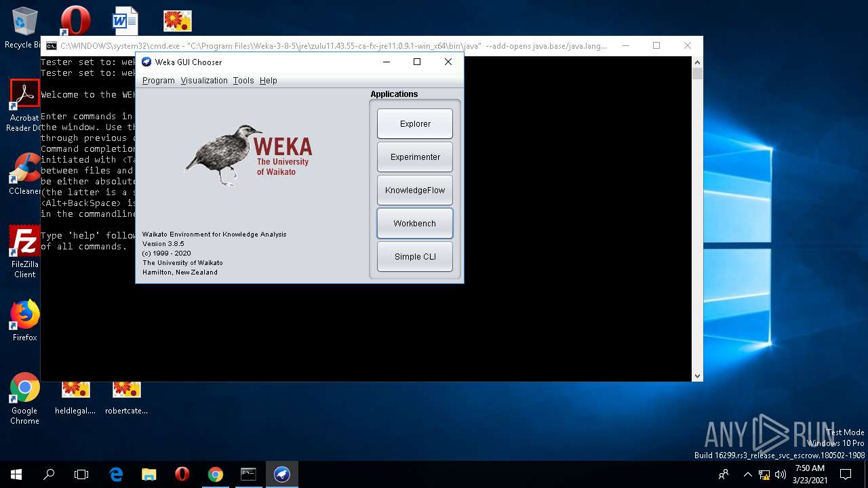Switch to the Weka taskbar button
This screenshot has width=868, height=488.
(281, 474)
